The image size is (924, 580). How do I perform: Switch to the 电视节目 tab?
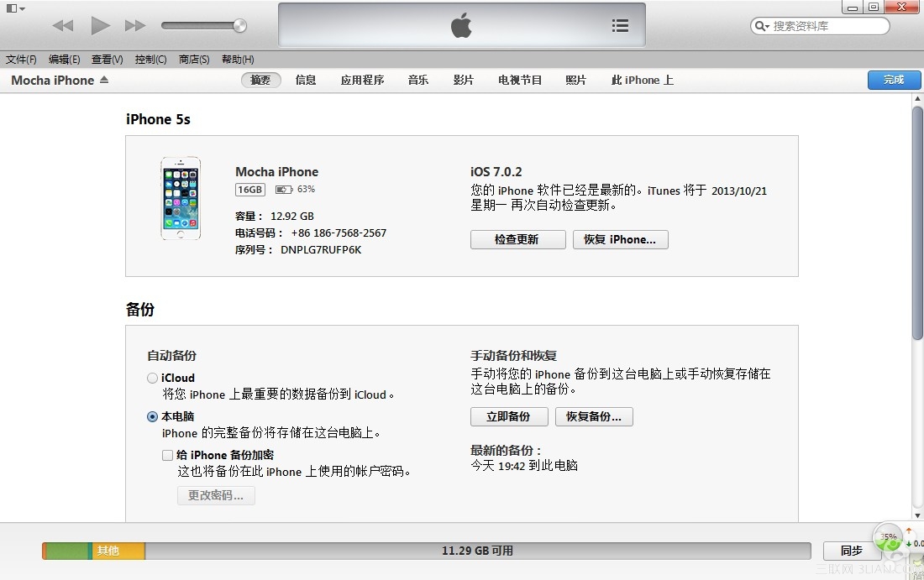click(x=520, y=80)
